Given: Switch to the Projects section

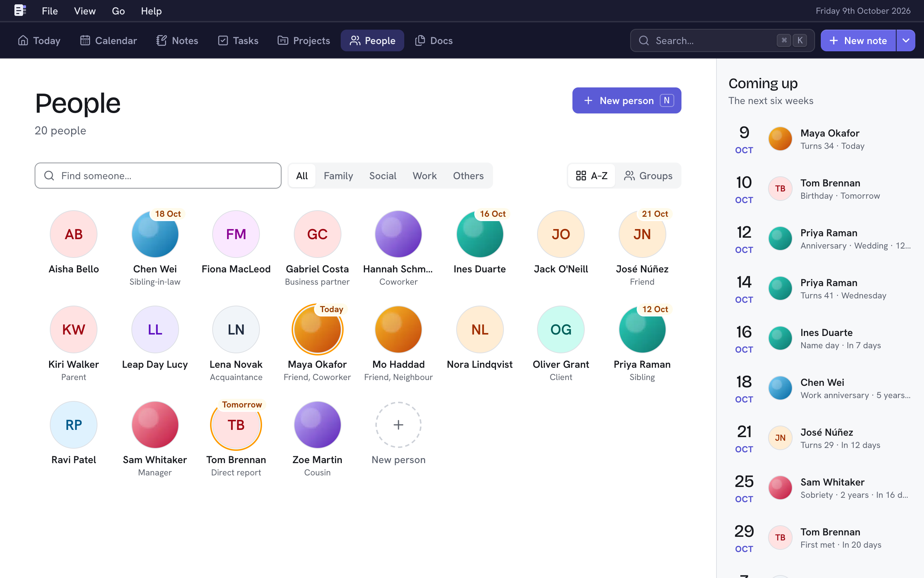Looking at the screenshot, I should 304,40.
